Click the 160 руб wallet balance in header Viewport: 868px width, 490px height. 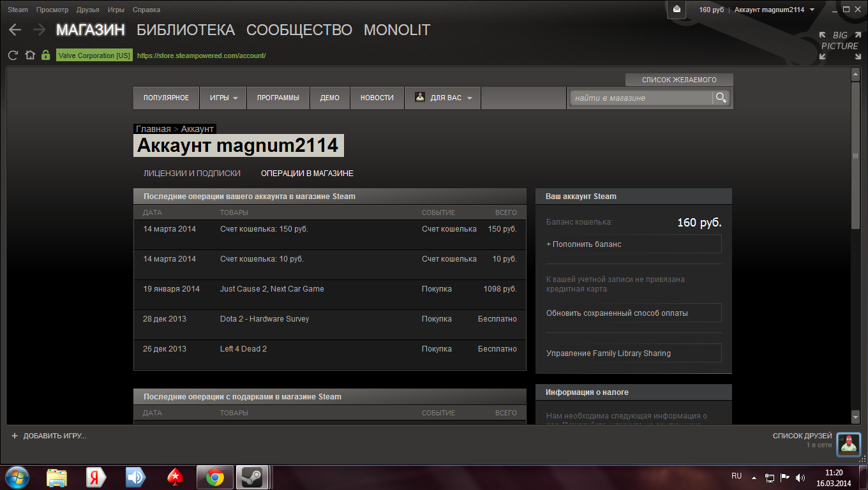711,10
